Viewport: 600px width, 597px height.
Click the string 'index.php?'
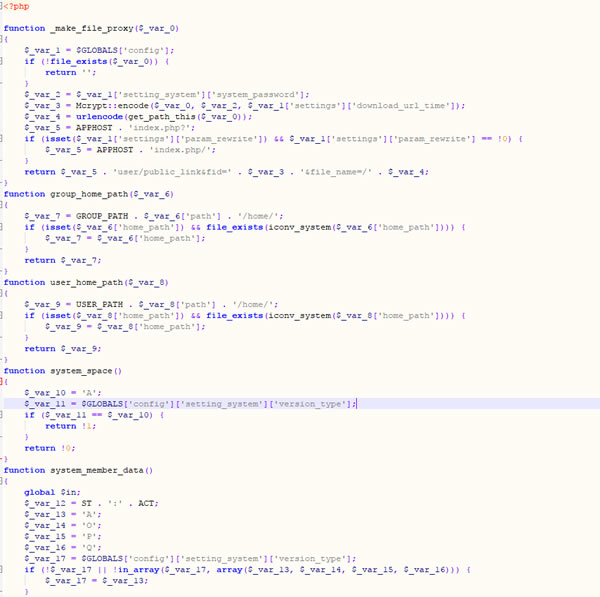[x=161, y=128]
